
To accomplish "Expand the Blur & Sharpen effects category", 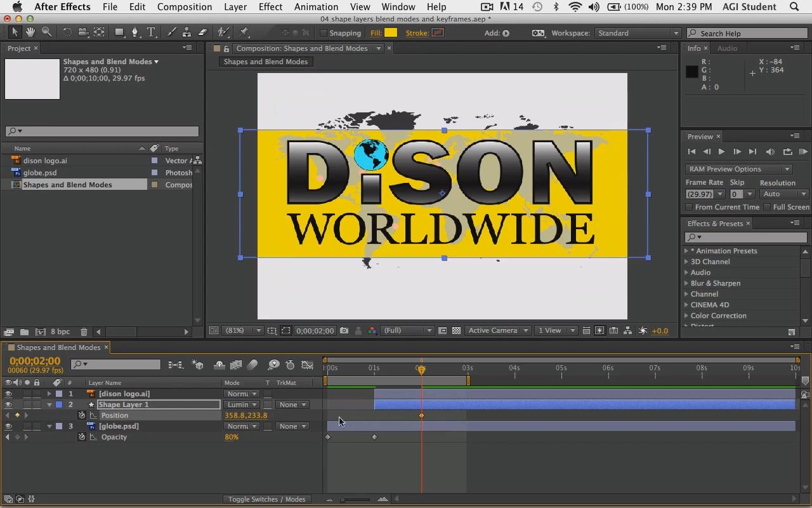I will pyautogui.click(x=686, y=283).
